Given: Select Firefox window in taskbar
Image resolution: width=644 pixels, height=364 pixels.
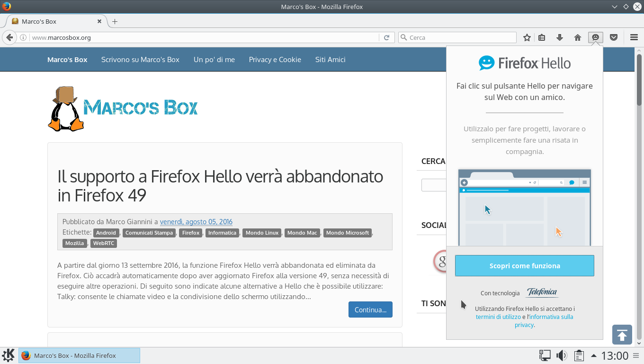Looking at the screenshot, I should coord(79,355).
